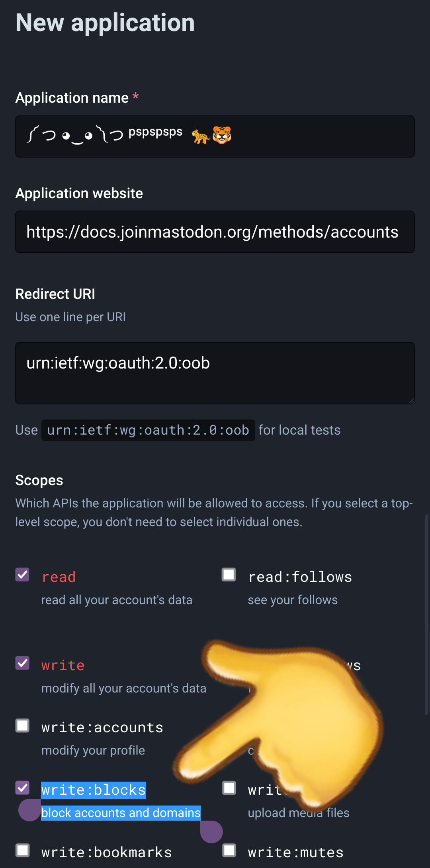Click the tiger emoji in application name
Screen dimensions: 430x868
tap(222, 135)
